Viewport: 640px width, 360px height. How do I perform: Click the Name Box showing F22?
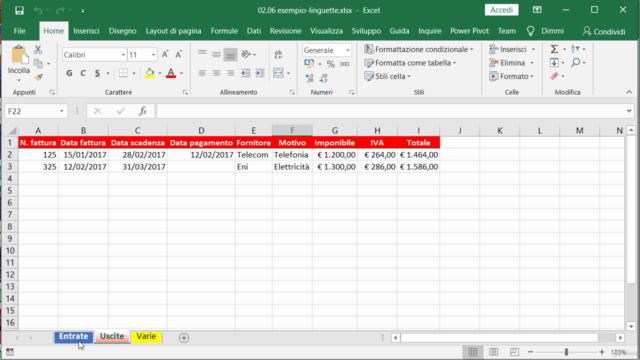[x=32, y=111]
